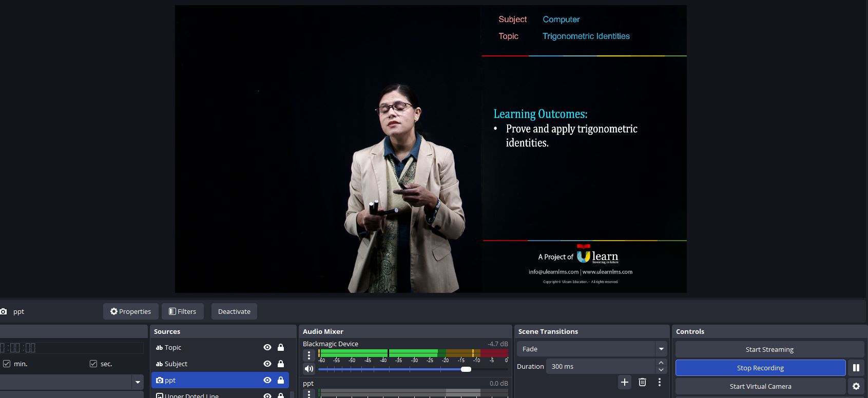Click Start Virtual Camera
This screenshot has height=398, width=868.
point(760,386)
